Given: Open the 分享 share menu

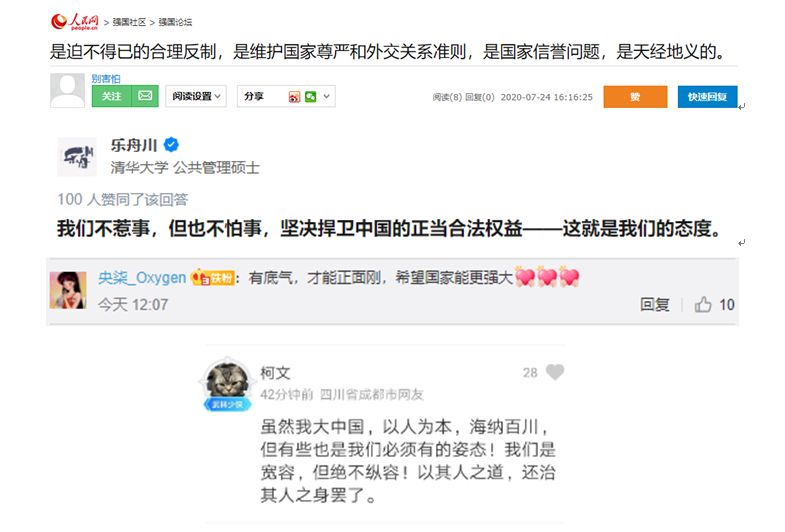Looking at the screenshot, I should pos(254,96).
